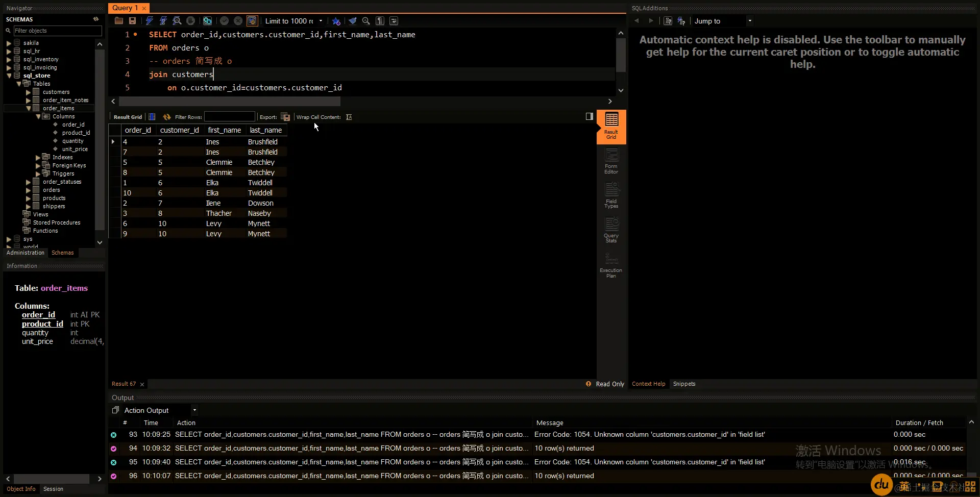
Task: Toggle the auto-commit mode button
Action: tap(252, 21)
